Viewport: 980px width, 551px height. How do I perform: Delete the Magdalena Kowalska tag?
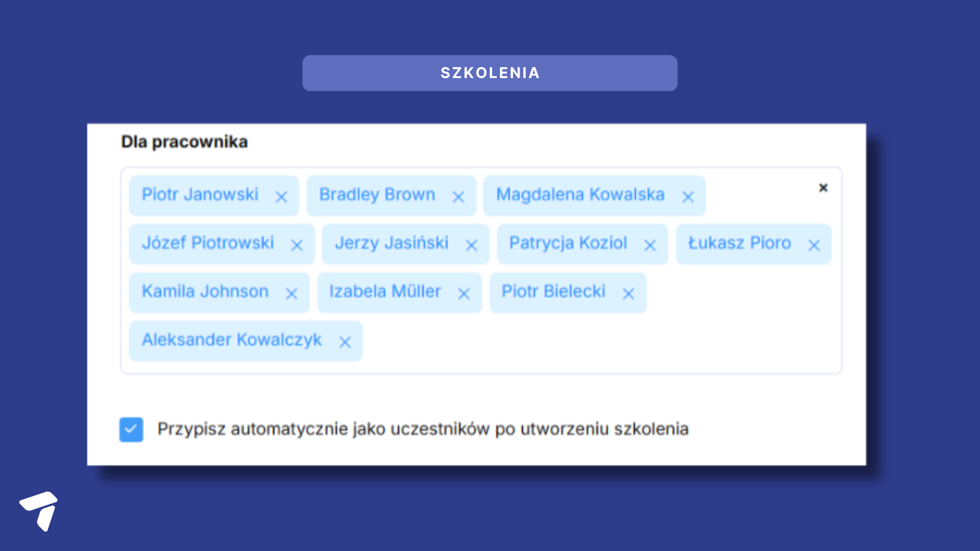pyautogui.click(x=688, y=197)
